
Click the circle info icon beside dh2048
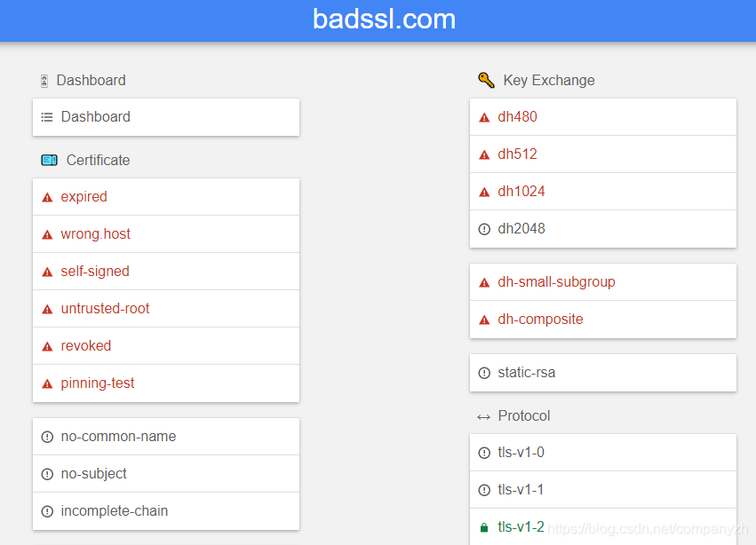[484, 229]
